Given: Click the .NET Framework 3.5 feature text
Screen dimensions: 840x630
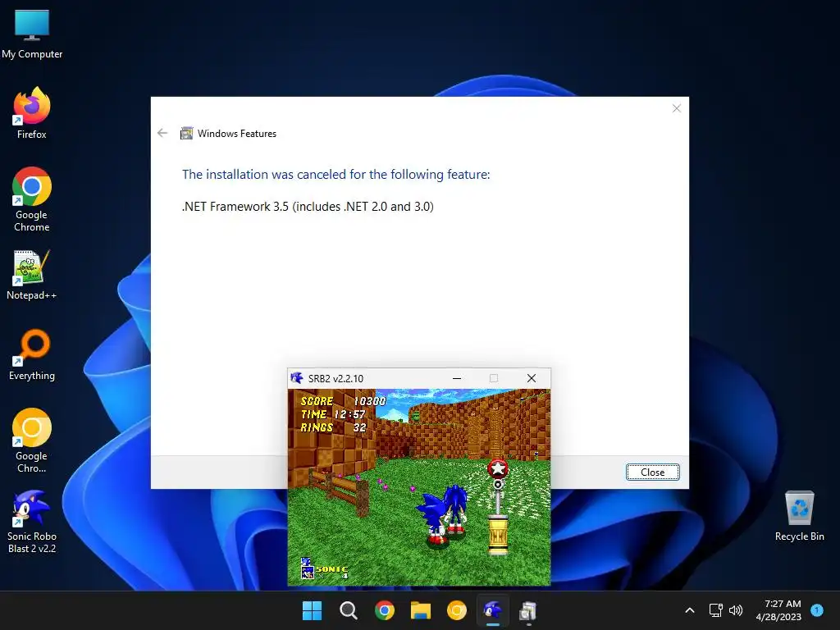Looking at the screenshot, I should (x=308, y=207).
